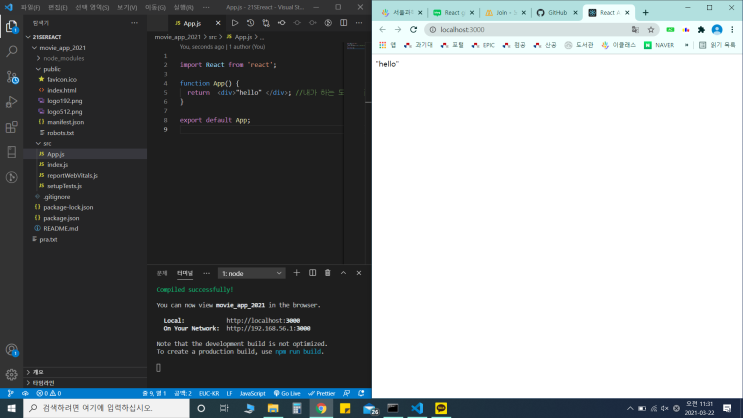
Task: Click the Chrome back arrow
Action: [x=382, y=29]
